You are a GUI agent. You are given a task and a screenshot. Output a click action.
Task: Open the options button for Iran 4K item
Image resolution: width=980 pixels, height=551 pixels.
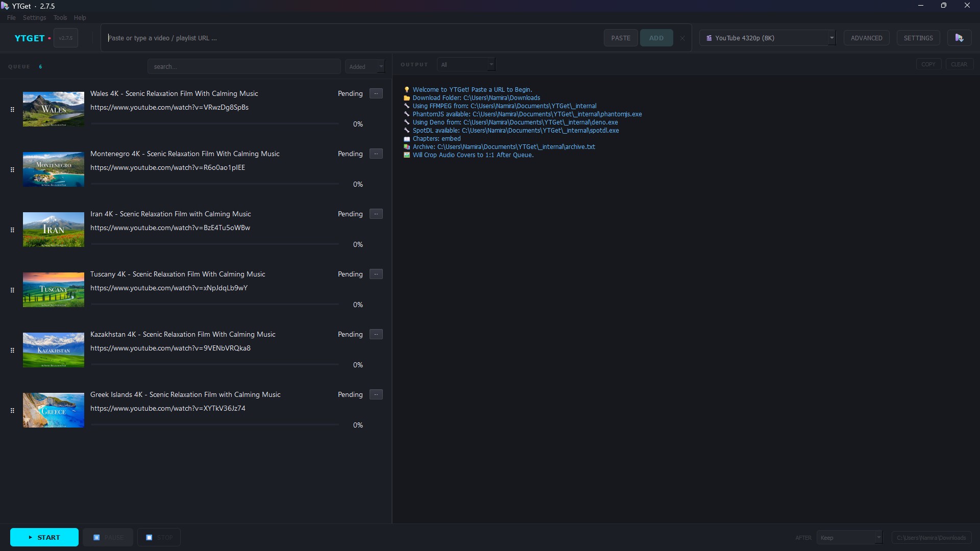pyautogui.click(x=376, y=214)
